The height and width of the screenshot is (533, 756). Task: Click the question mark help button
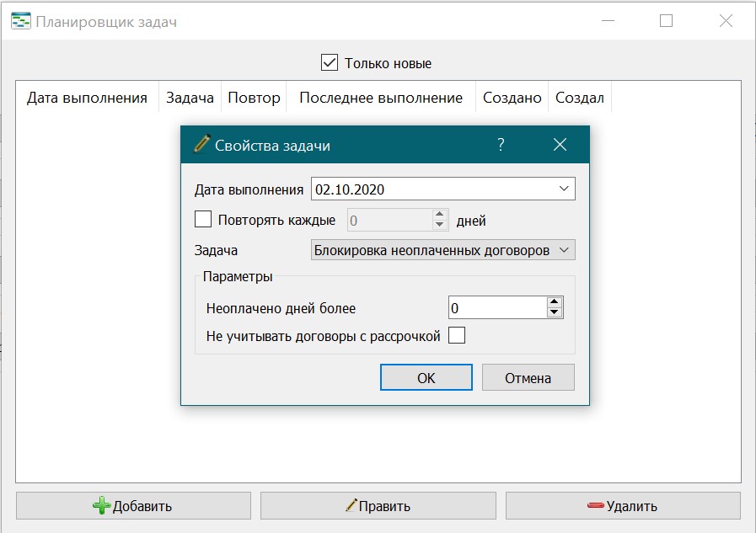pos(501,145)
